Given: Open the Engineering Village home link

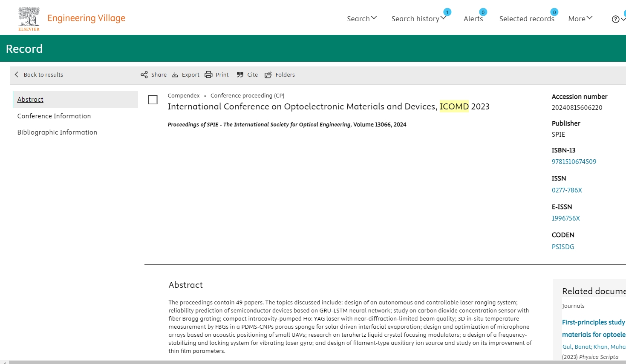Looking at the screenshot, I should [x=87, y=18].
